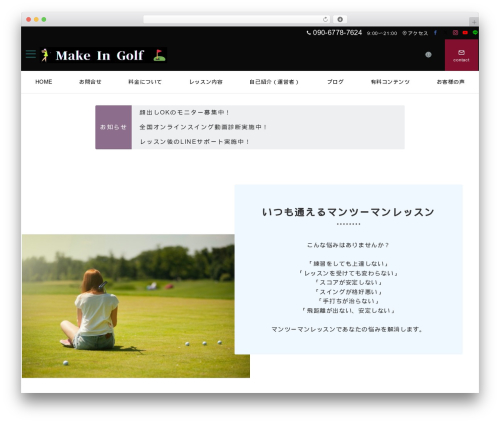500x423 pixels.
Task: Click the Make In Golf logo
Action: [x=103, y=55]
